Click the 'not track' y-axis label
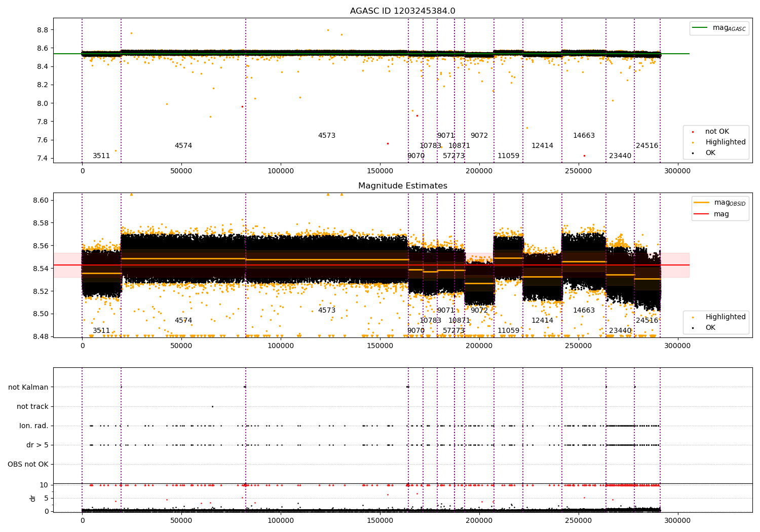760x532 pixels. point(32,406)
